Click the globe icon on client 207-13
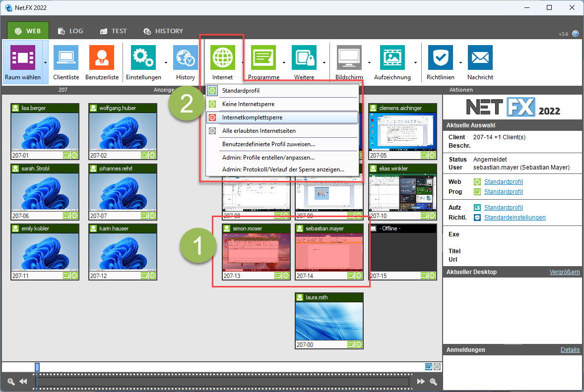Image resolution: width=584 pixels, height=392 pixels. (286, 276)
